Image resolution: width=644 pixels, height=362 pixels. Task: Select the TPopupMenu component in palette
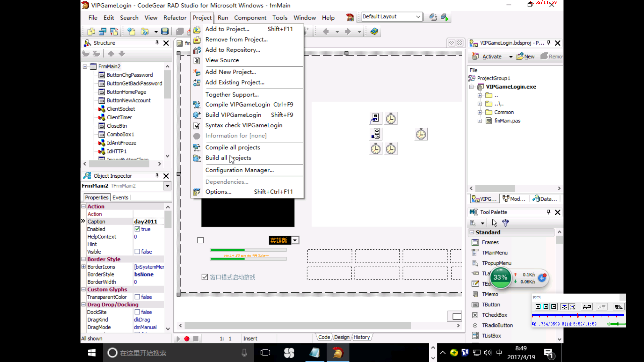(x=496, y=263)
